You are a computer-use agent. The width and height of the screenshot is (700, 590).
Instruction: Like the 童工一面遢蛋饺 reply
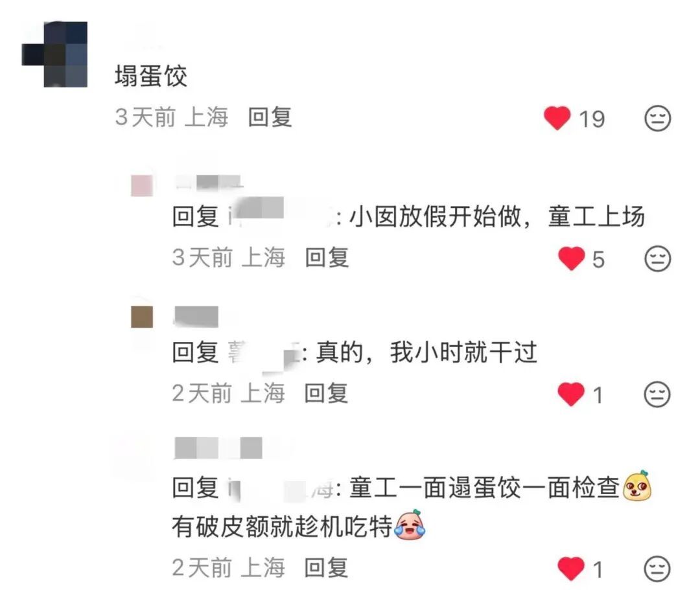[x=571, y=569]
